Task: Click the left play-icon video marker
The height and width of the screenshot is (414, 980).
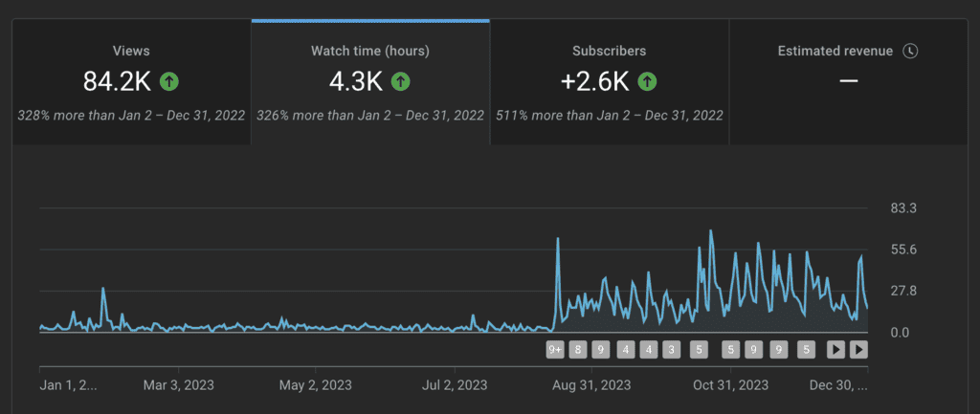Action: coord(836,350)
